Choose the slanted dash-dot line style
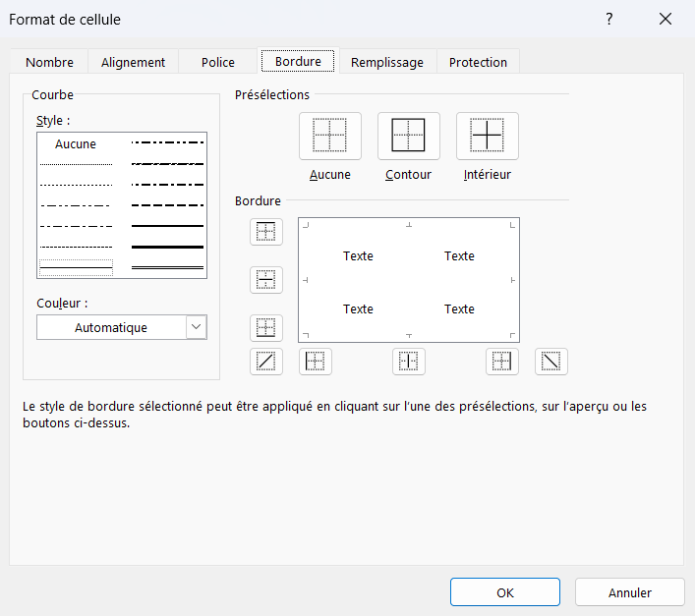The width and height of the screenshot is (695, 616). [x=167, y=164]
